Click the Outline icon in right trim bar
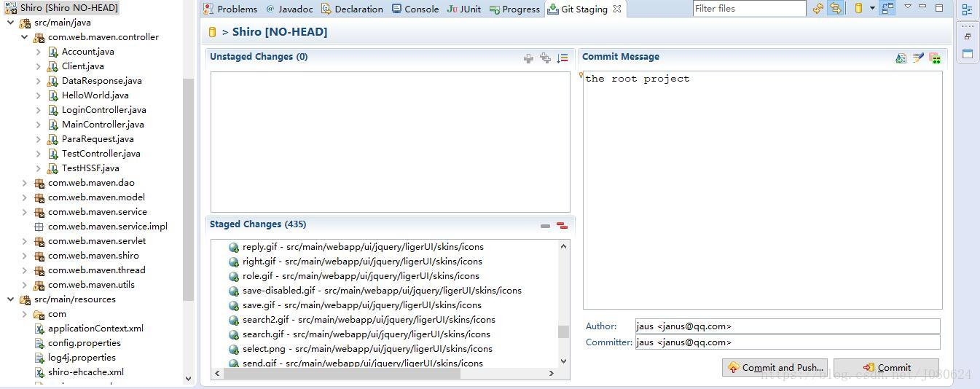 967,9
